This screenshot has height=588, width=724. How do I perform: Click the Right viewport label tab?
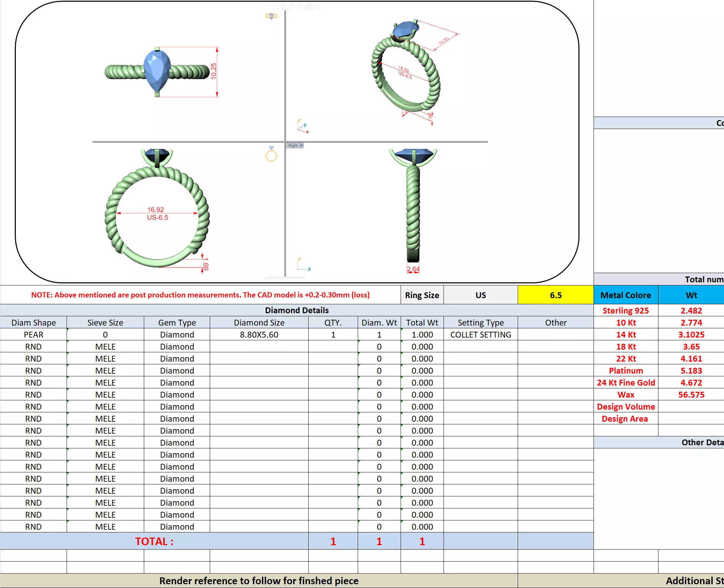pos(293,145)
